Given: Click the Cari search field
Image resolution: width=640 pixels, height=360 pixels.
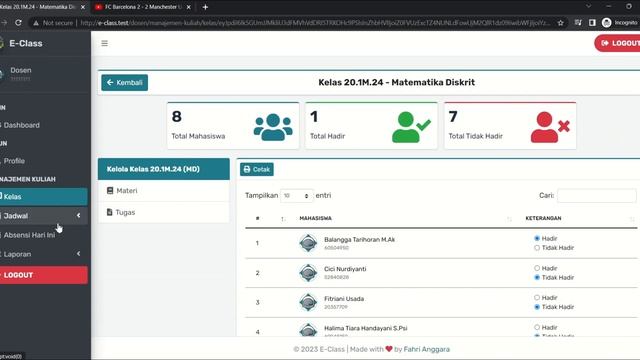Looking at the screenshot, I should (596, 196).
